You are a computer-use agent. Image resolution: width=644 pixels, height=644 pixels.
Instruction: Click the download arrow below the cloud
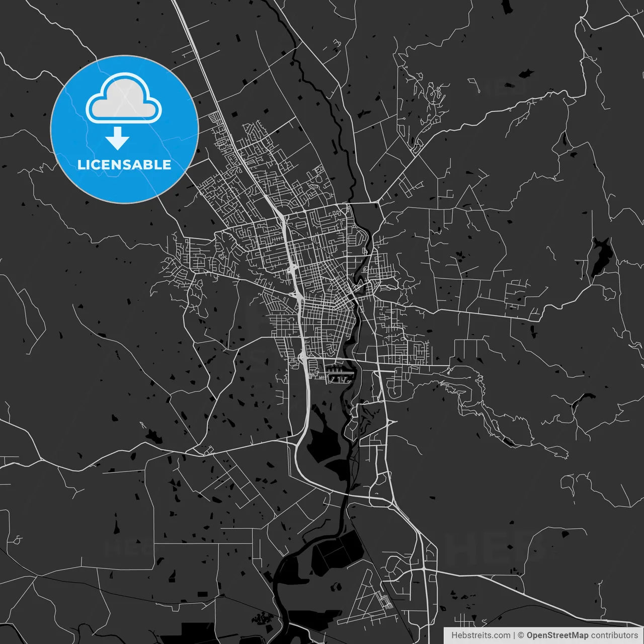[x=117, y=139]
